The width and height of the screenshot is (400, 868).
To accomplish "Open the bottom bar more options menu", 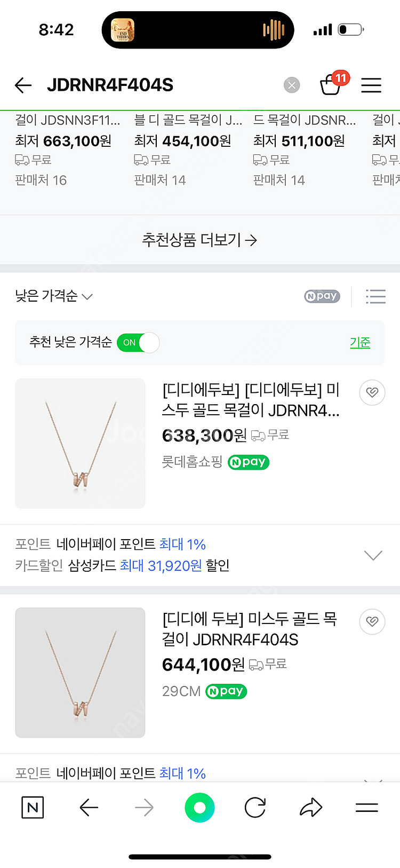I will pyautogui.click(x=367, y=808).
